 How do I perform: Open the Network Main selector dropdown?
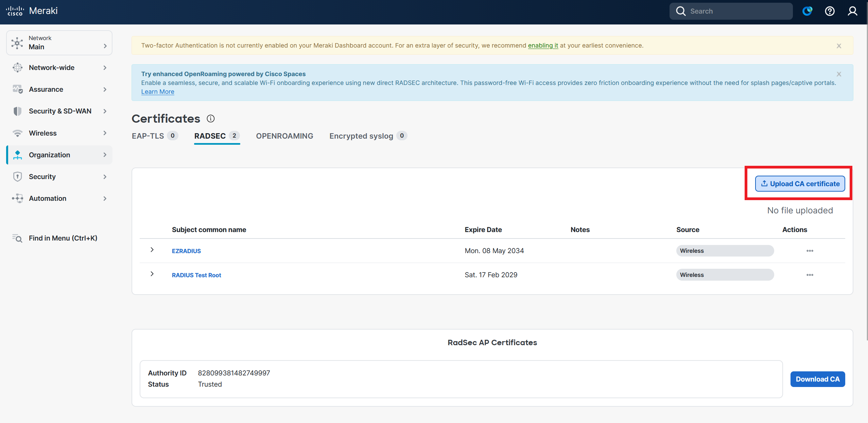point(59,43)
